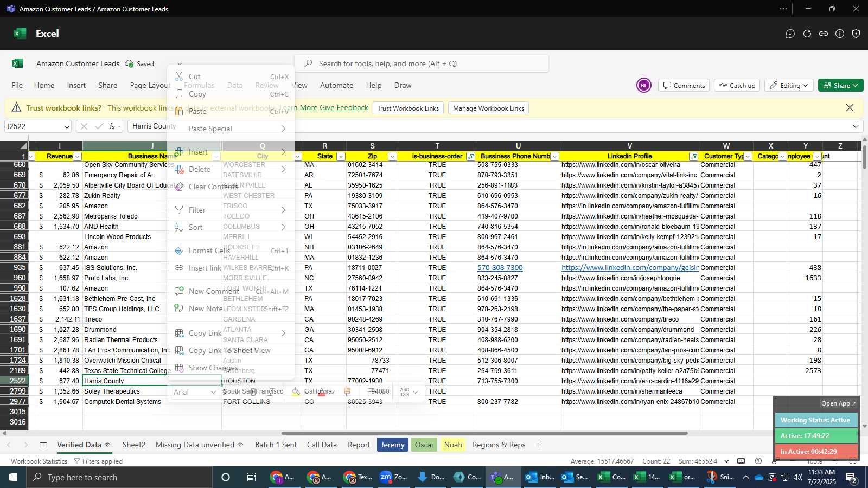Click the Comments button
868x488 pixels.
pos(684,85)
